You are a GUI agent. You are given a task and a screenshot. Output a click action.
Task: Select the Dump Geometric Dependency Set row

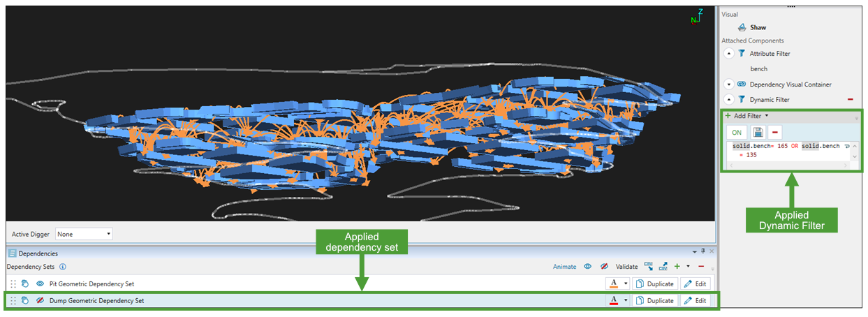pos(360,300)
